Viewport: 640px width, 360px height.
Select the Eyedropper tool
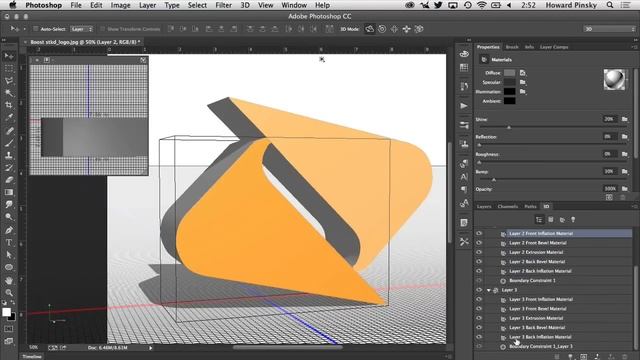(x=9, y=118)
